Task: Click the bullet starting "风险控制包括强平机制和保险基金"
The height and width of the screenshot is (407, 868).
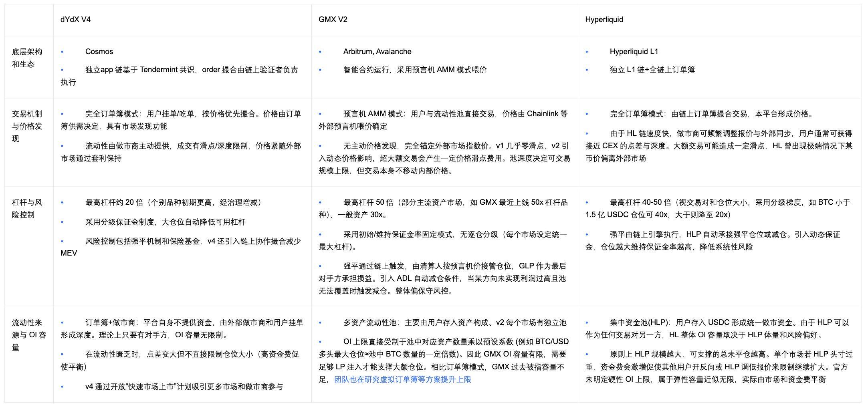Action: click(x=181, y=247)
